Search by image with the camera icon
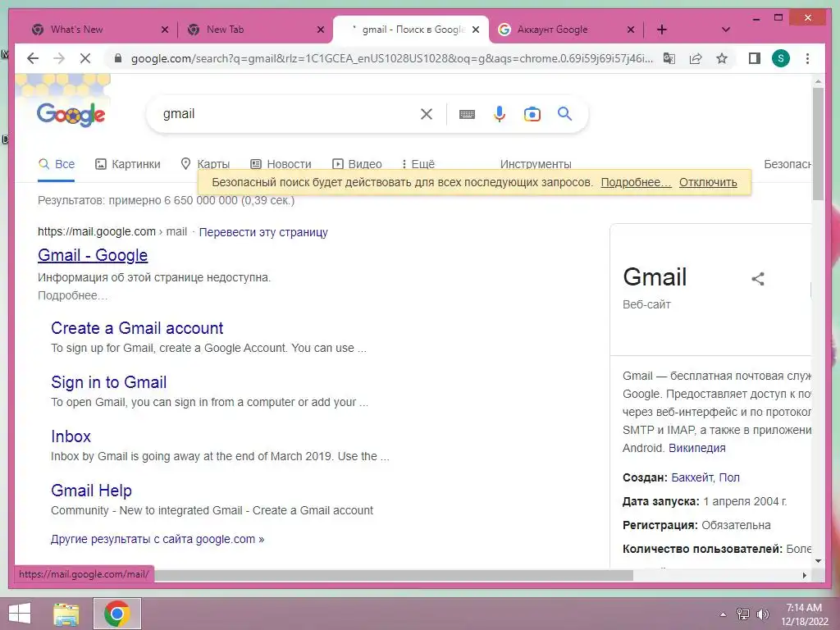The width and height of the screenshot is (840, 630). (532, 114)
